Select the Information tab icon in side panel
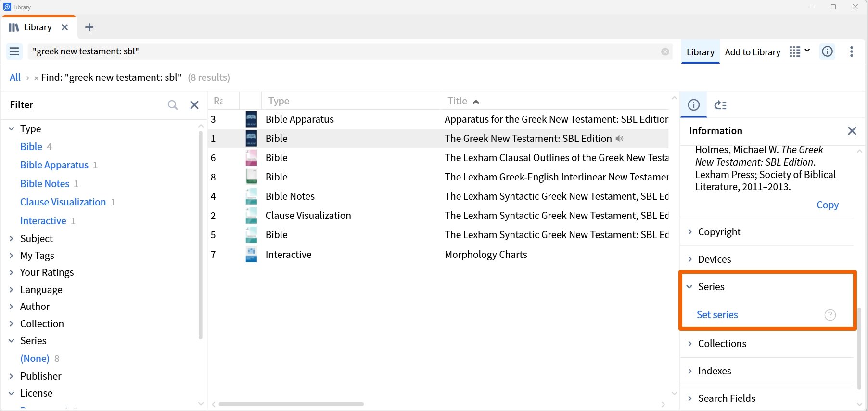The height and width of the screenshot is (411, 868). tap(694, 105)
